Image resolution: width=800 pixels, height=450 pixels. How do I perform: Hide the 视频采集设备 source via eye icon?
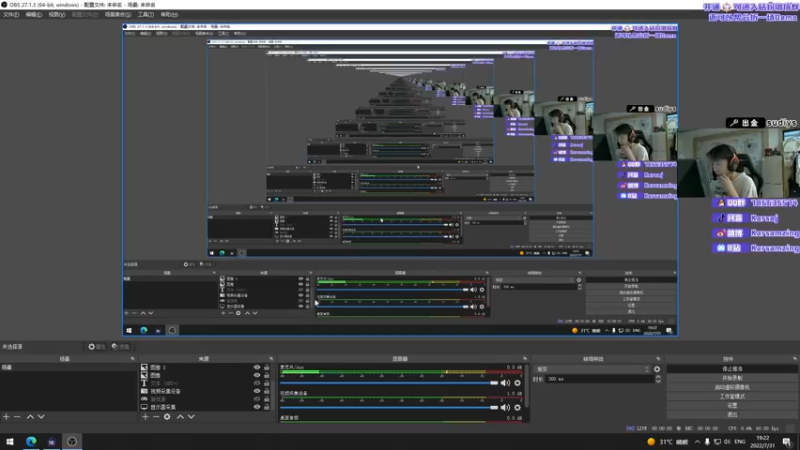coord(257,391)
